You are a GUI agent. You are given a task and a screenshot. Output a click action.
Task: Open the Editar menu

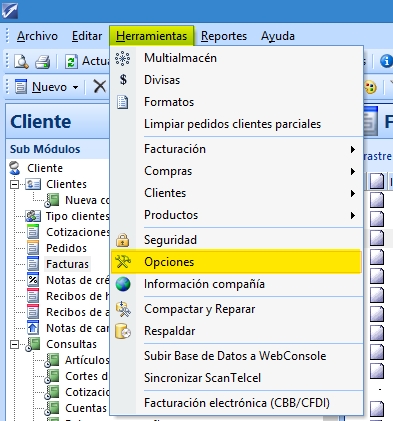pos(87,36)
